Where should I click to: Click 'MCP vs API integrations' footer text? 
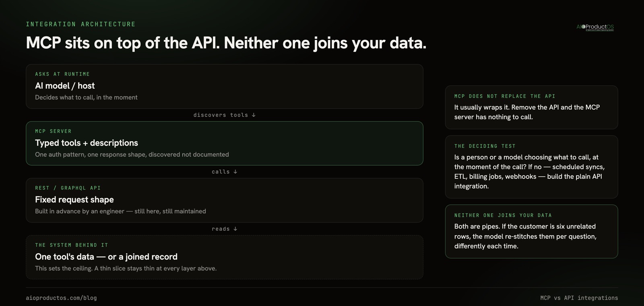click(579, 298)
